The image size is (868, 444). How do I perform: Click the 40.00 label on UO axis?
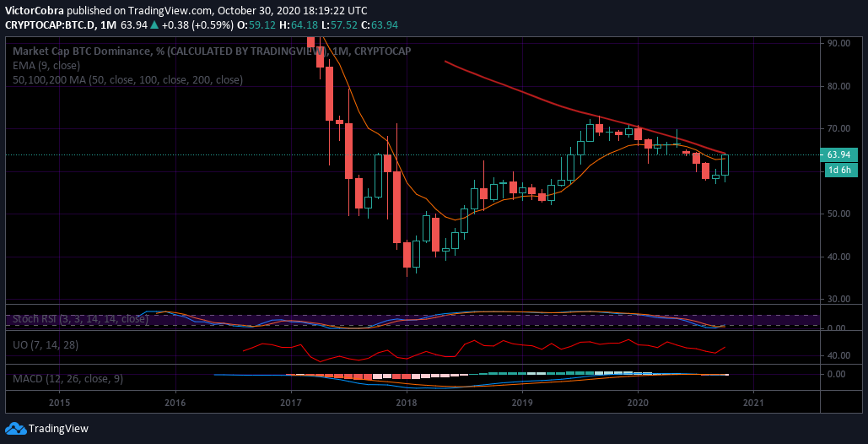point(838,356)
